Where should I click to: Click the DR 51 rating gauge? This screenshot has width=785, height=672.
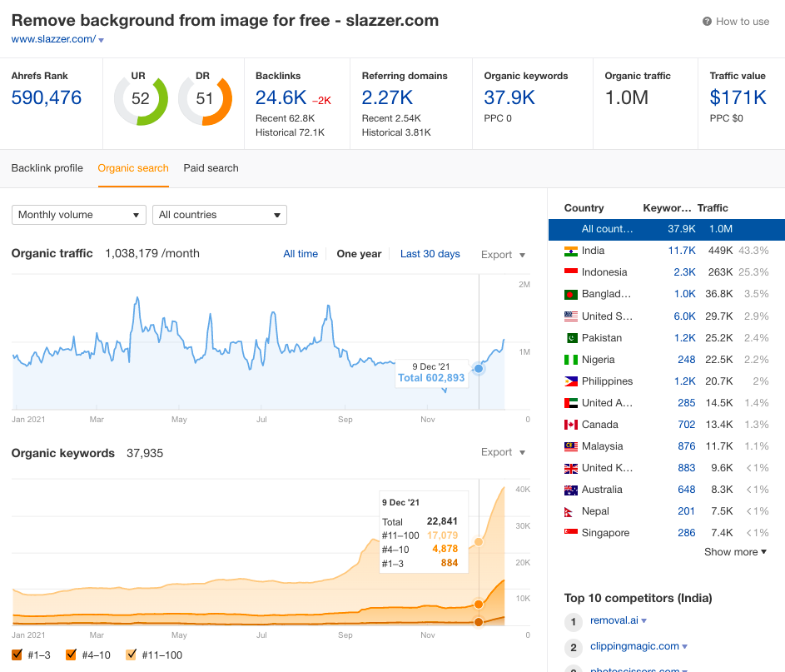tap(204, 99)
